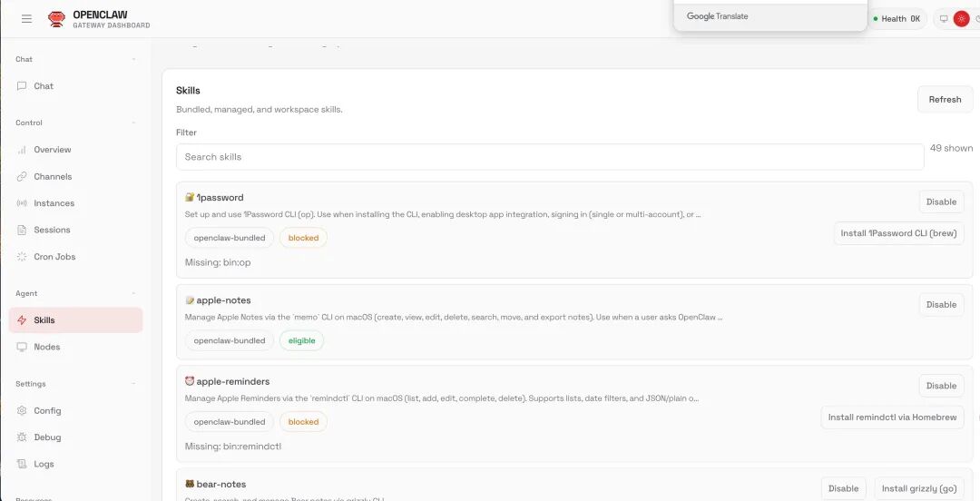Disable the 1password skill
Image resolution: width=980 pixels, height=501 pixels.
pos(941,202)
